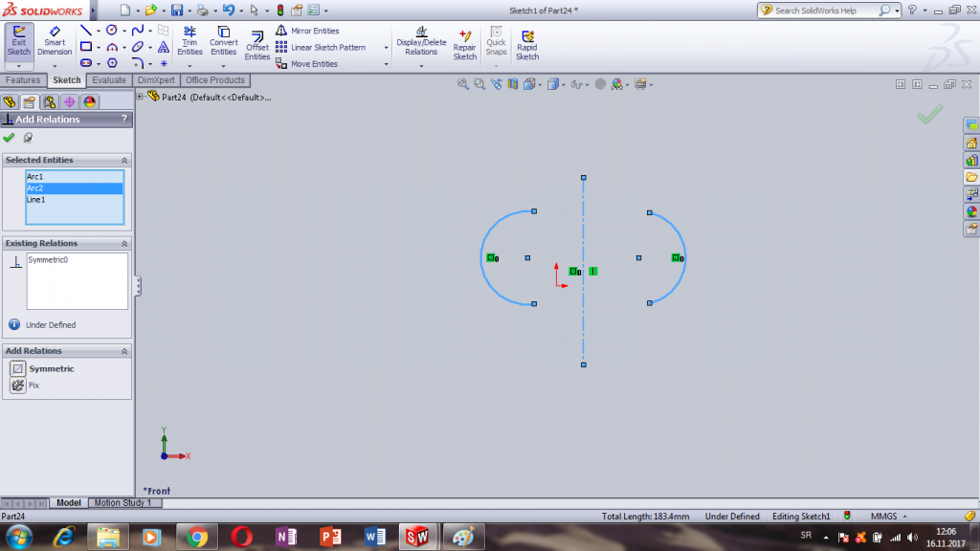
Task: Open the FeatureManager design tree tab
Action: coord(10,101)
